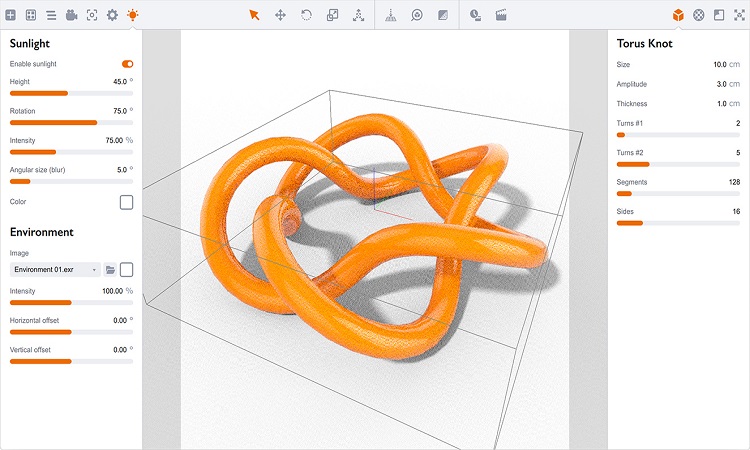Viewport: 750px width, 450px height.
Task: Disable the Enable sunlight switch
Action: point(127,64)
